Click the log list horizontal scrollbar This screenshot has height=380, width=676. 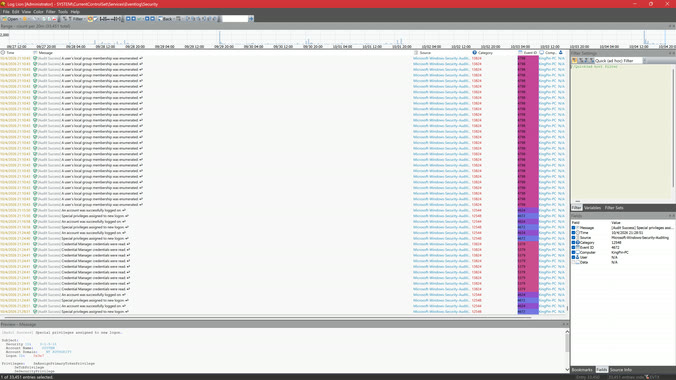pos(267,318)
